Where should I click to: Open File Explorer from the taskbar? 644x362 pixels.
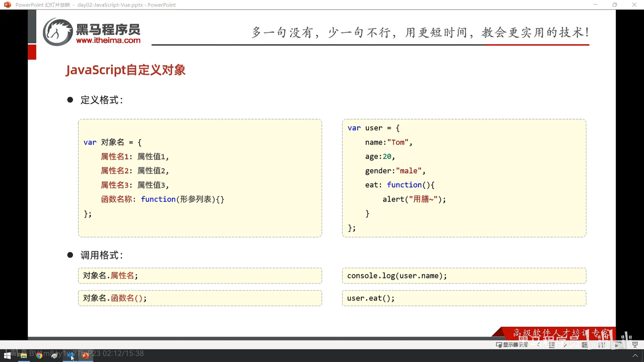24,355
